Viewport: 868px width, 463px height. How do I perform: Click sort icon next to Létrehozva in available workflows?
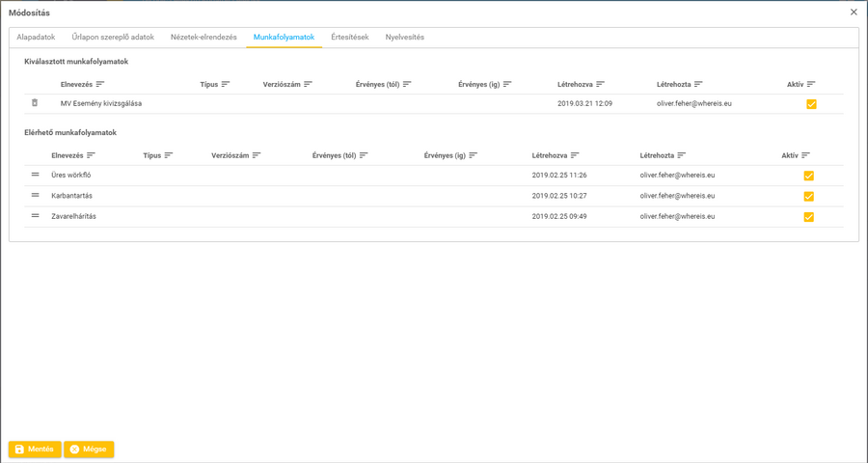pyautogui.click(x=575, y=155)
